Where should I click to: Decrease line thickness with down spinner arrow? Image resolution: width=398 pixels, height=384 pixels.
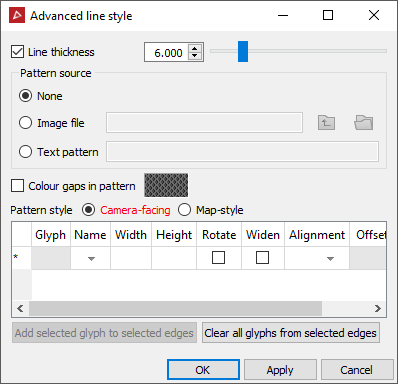coord(195,56)
